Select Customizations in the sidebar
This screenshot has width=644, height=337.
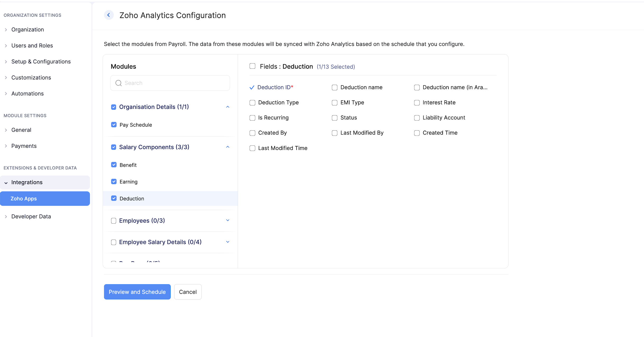[31, 77]
